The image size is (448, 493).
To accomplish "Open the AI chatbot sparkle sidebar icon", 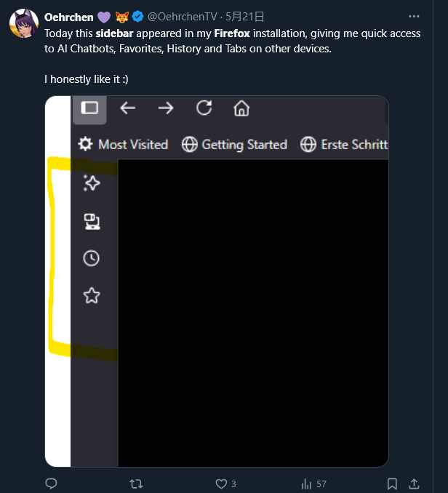I will (92, 183).
